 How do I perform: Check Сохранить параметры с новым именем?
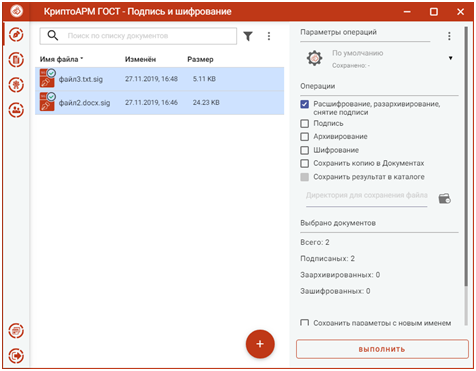305,323
